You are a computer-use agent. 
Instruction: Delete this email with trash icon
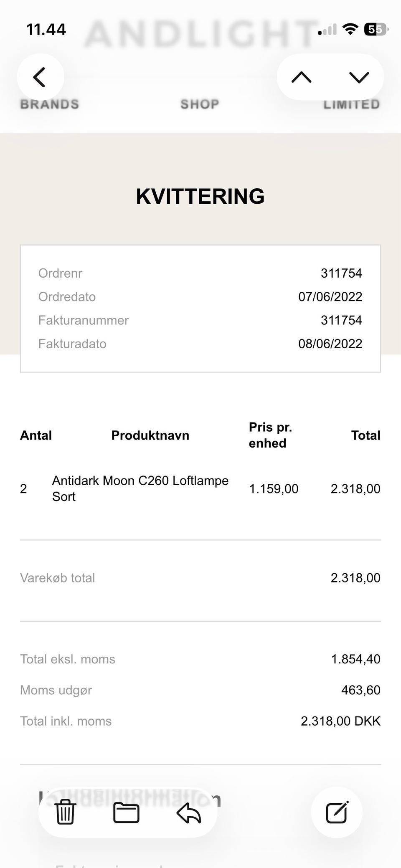click(65, 812)
